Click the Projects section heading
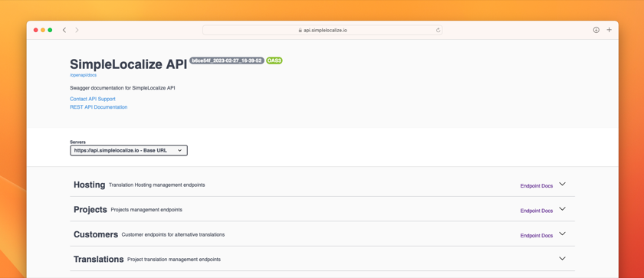 click(90, 210)
